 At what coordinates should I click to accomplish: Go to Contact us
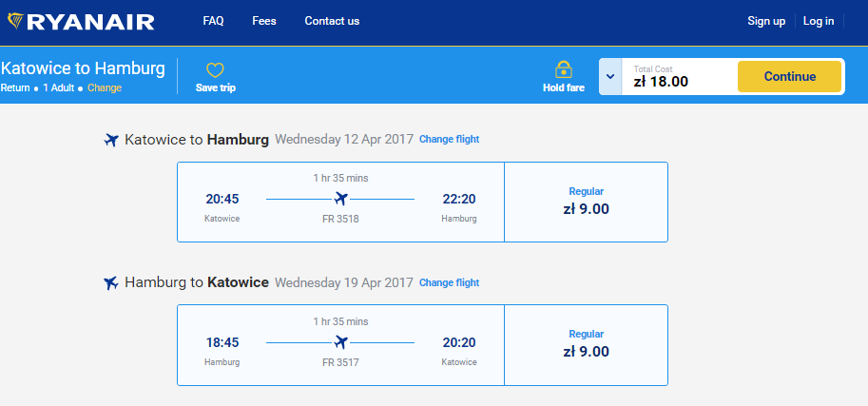coord(332,21)
